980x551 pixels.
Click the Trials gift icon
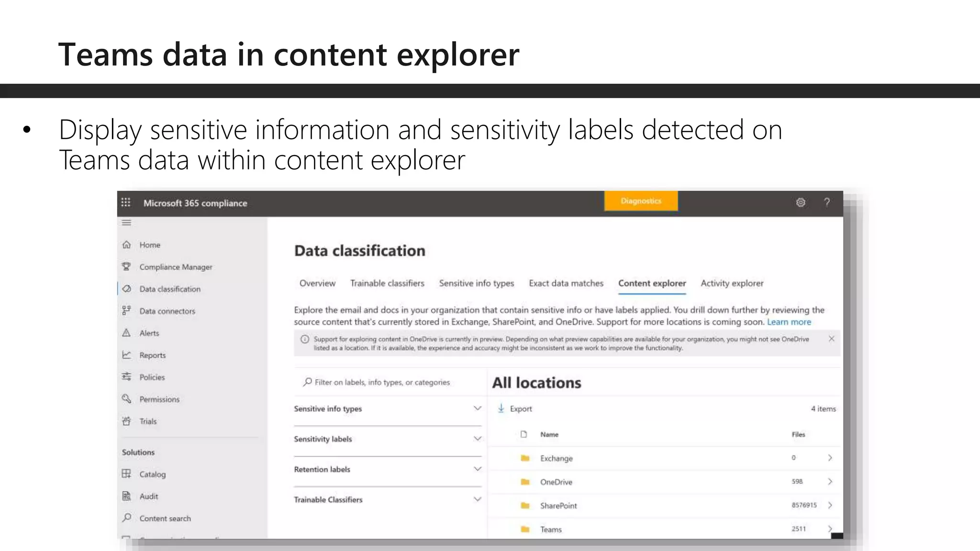(x=126, y=421)
